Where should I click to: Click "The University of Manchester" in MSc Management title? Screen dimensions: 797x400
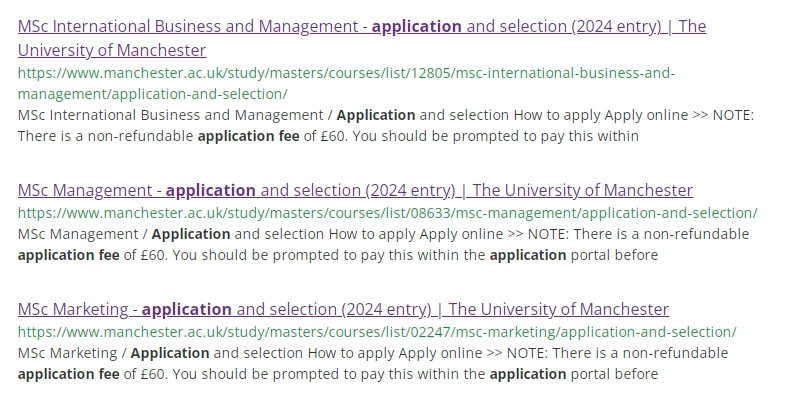pos(582,190)
